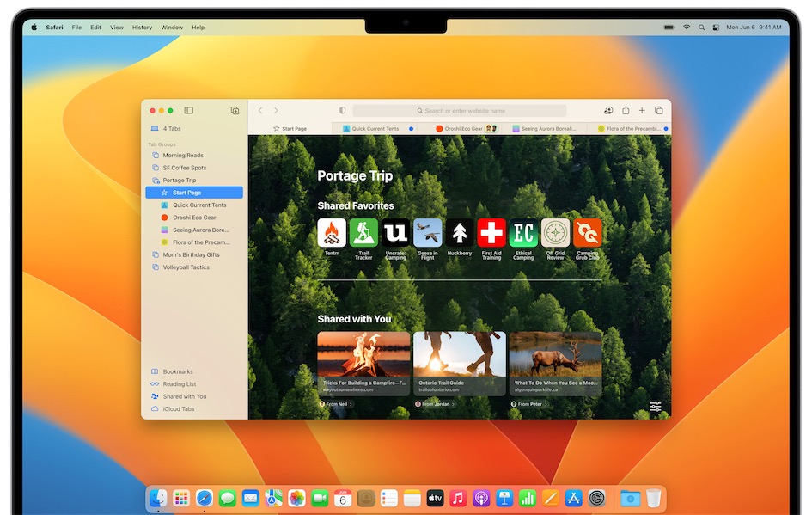Open What To Do When You See a Moo... card

pos(555,363)
